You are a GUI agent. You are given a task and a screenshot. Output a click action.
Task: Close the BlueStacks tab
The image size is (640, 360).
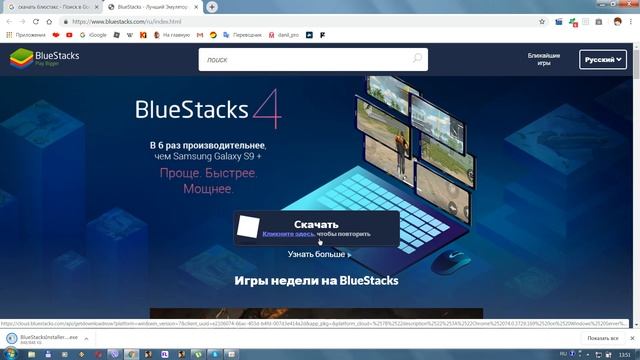pos(196,7)
